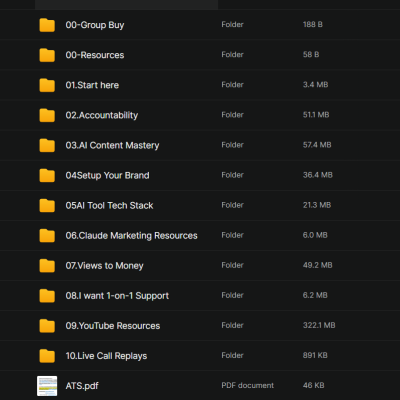Click the 01.Start here folder icon
Image resolution: width=400 pixels, height=400 pixels.
(47, 85)
